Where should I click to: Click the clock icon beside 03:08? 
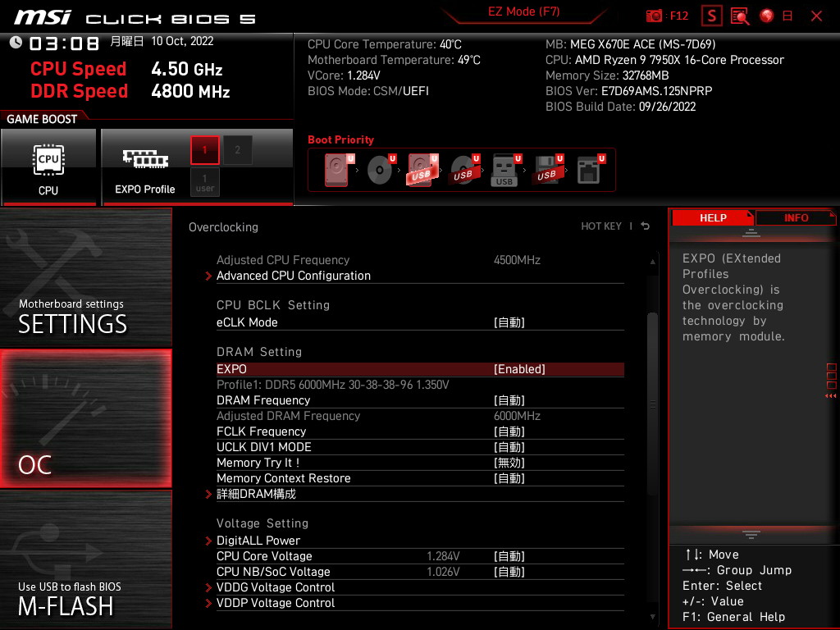tap(16, 42)
